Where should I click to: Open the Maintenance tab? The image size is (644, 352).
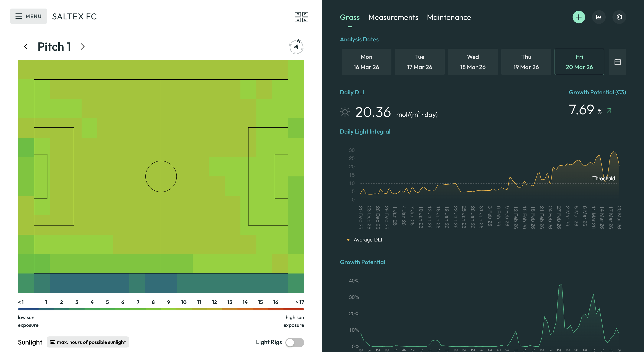pyautogui.click(x=449, y=17)
